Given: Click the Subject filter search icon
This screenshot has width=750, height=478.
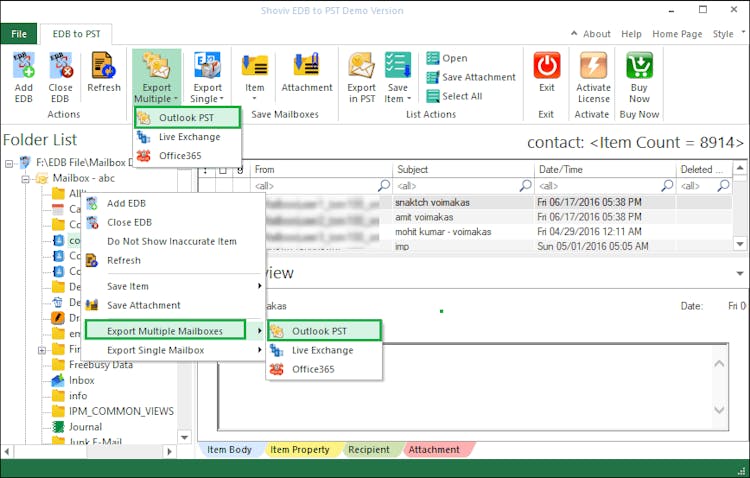Looking at the screenshot, I should tap(526, 185).
